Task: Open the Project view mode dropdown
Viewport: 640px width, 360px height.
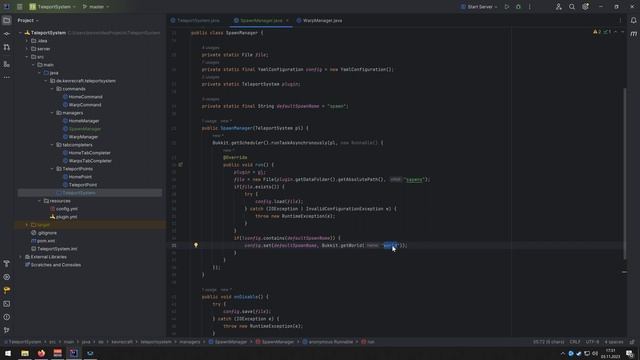Action: point(28,20)
